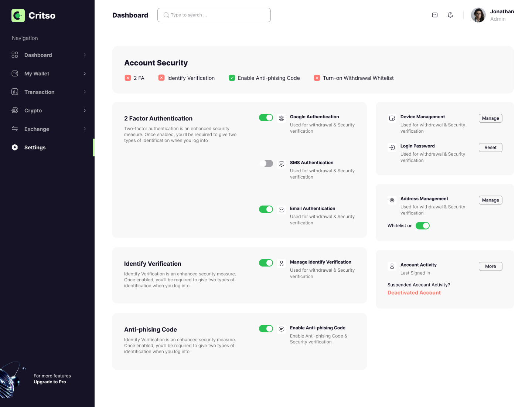Click the Account Security heading
This screenshot has height=407, width=532.
(156, 63)
